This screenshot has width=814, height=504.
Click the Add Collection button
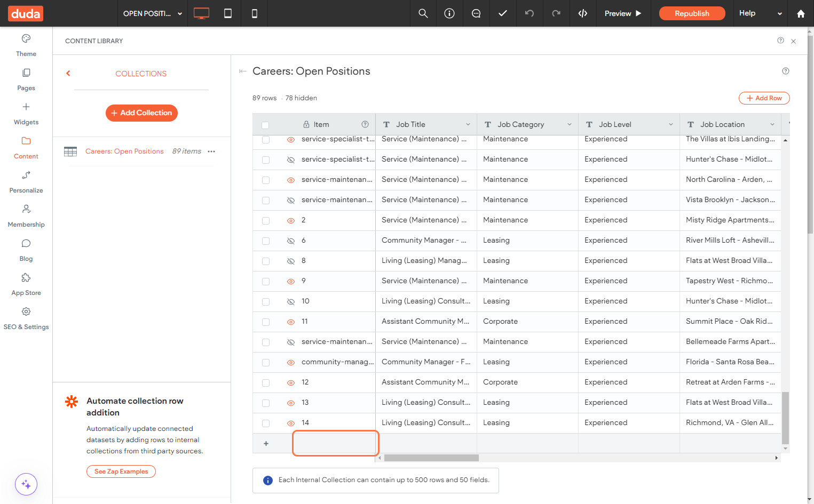(141, 113)
